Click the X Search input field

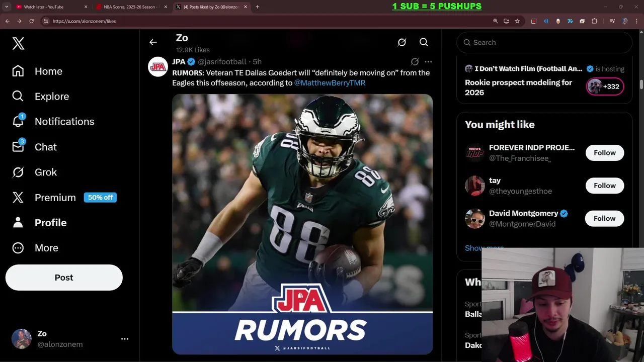pyautogui.click(x=544, y=43)
